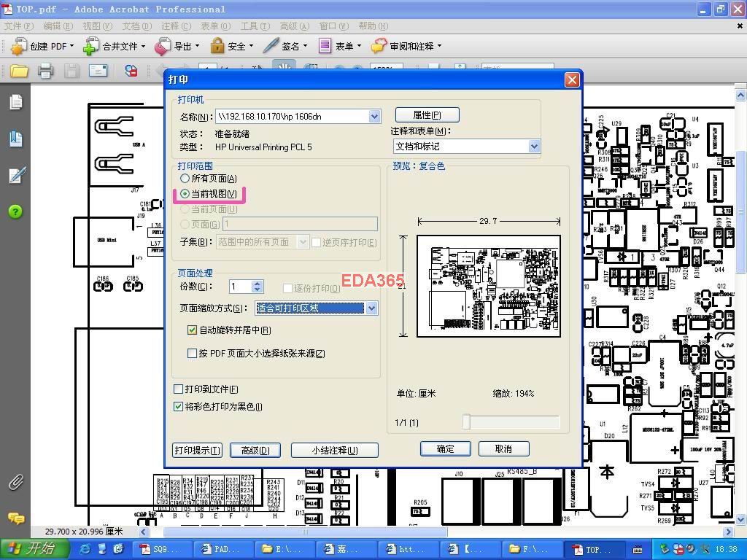Click the Review and Comment (审阅和注释) icon
Viewport: 747px width, 560px height.
tap(379, 46)
